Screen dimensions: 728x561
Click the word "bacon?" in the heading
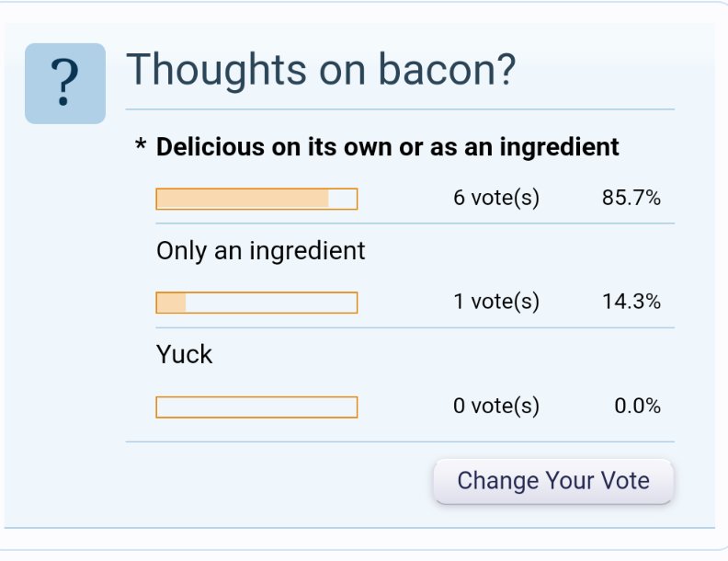(447, 70)
